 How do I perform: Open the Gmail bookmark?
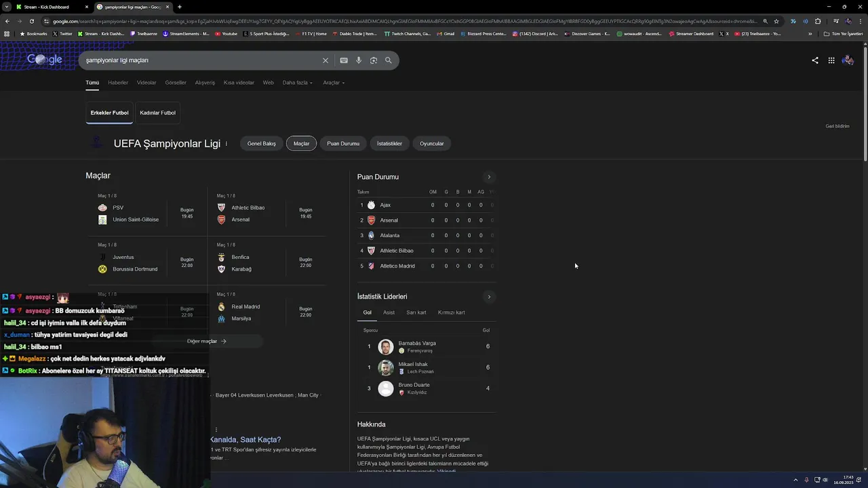[x=446, y=33]
